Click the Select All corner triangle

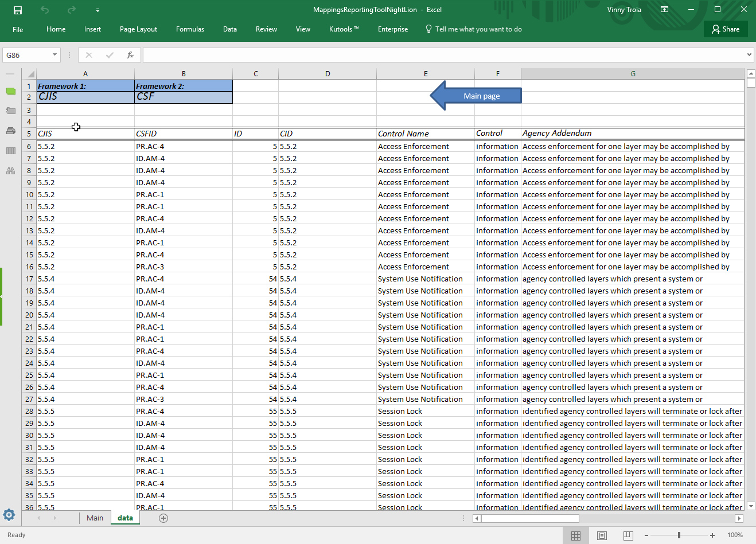(30, 74)
